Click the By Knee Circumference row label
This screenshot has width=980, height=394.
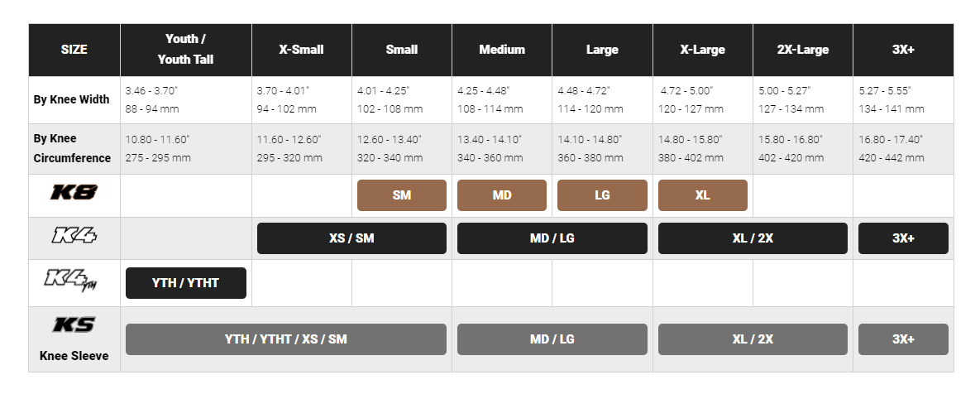pos(73,148)
